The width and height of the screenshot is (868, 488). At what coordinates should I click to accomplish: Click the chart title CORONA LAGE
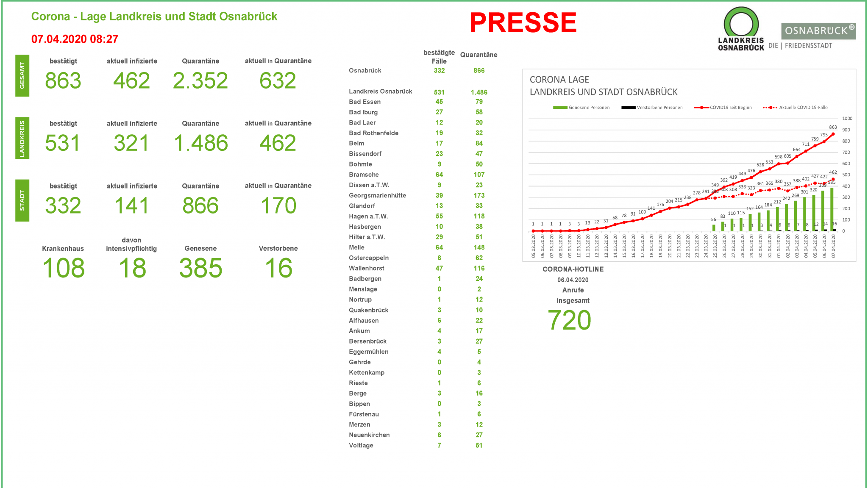point(559,80)
